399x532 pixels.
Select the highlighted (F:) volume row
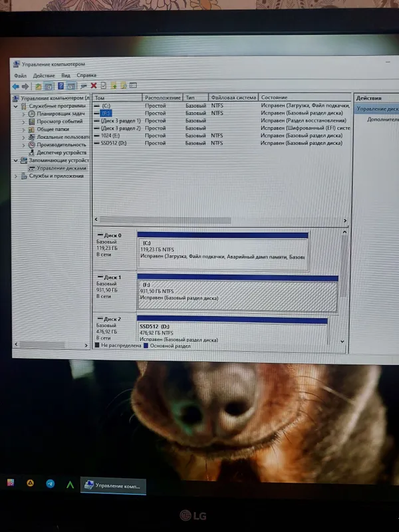pyautogui.click(x=222, y=113)
